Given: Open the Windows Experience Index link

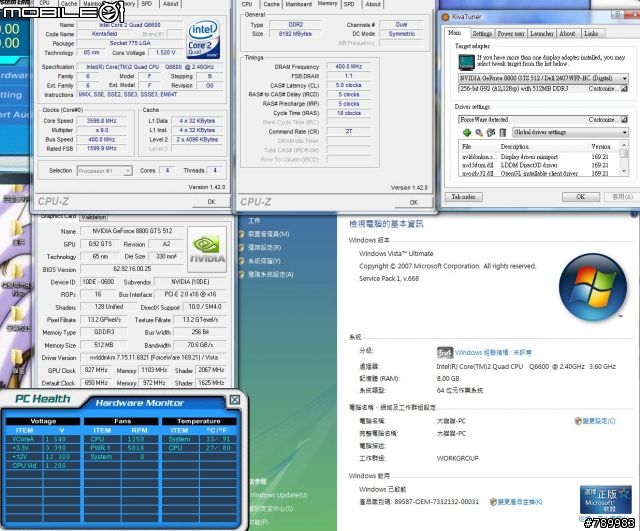Looking at the screenshot, I should coord(493,353).
